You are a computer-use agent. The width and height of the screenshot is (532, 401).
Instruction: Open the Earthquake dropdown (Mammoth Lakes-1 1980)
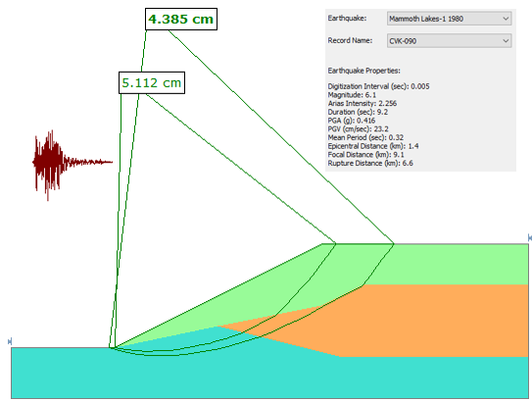449,19
